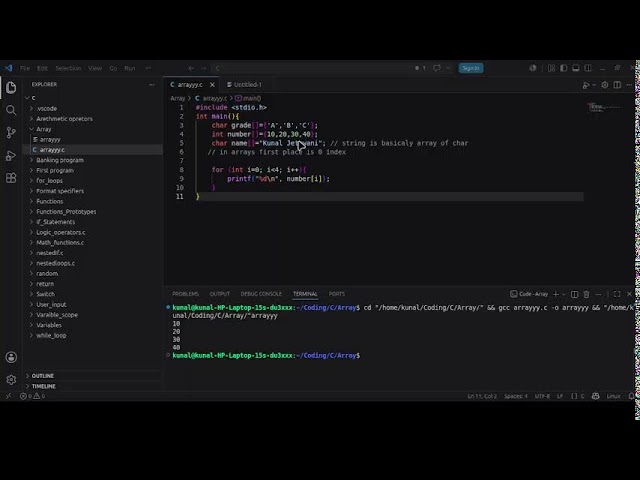
Task: Split the terminal panel
Action: click(x=574, y=294)
